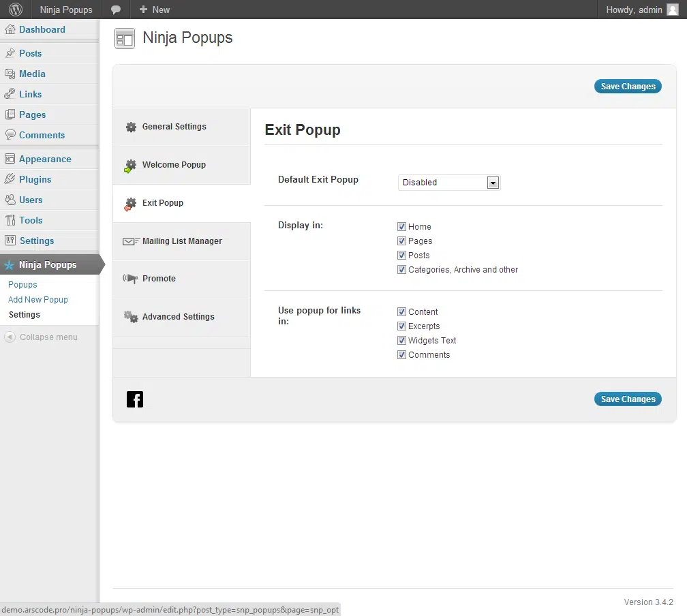Open the Settings submenu link under Ninja Popups

25,315
